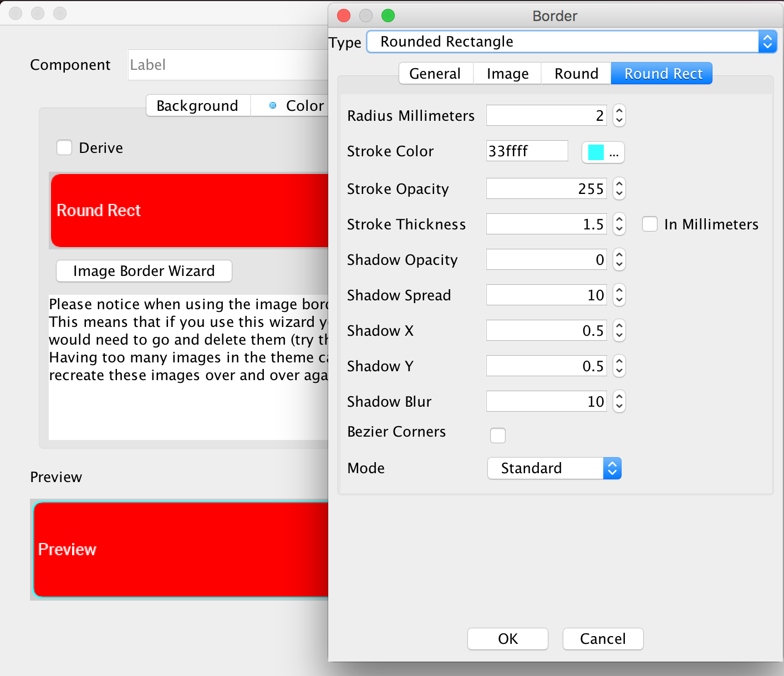Decrease Shadow Spread with stepper down arrow

[x=619, y=300]
